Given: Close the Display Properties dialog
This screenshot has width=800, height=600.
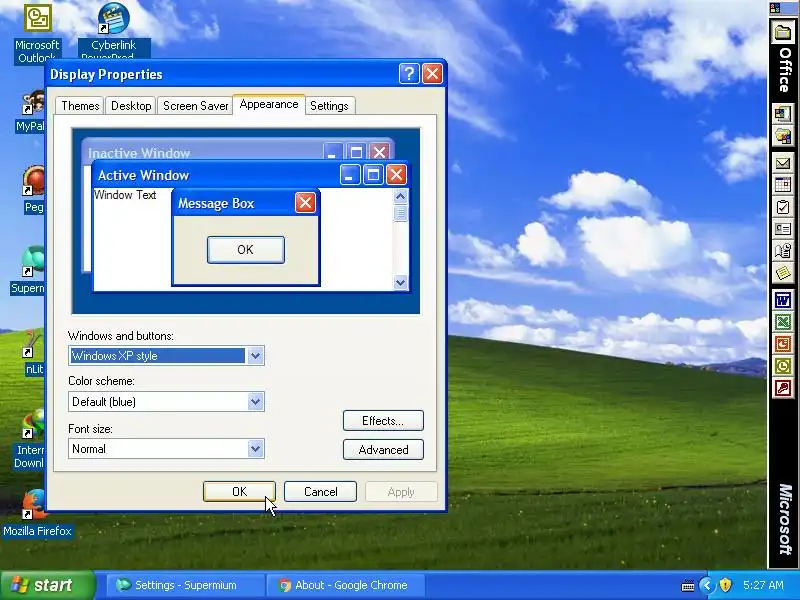Looking at the screenshot, I should (433, 74).
